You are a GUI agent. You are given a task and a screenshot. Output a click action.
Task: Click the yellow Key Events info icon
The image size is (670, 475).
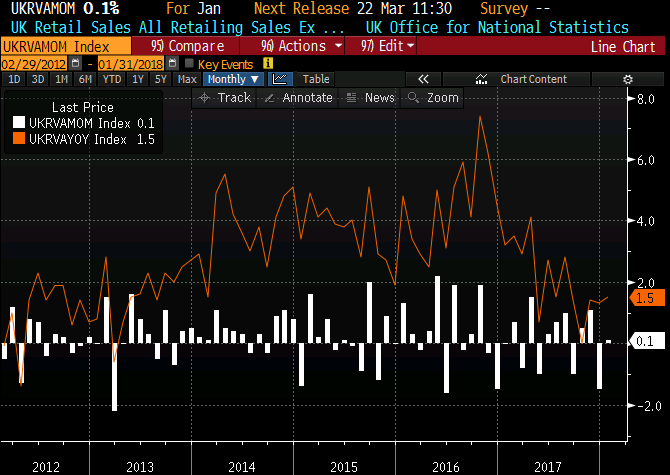268,64
